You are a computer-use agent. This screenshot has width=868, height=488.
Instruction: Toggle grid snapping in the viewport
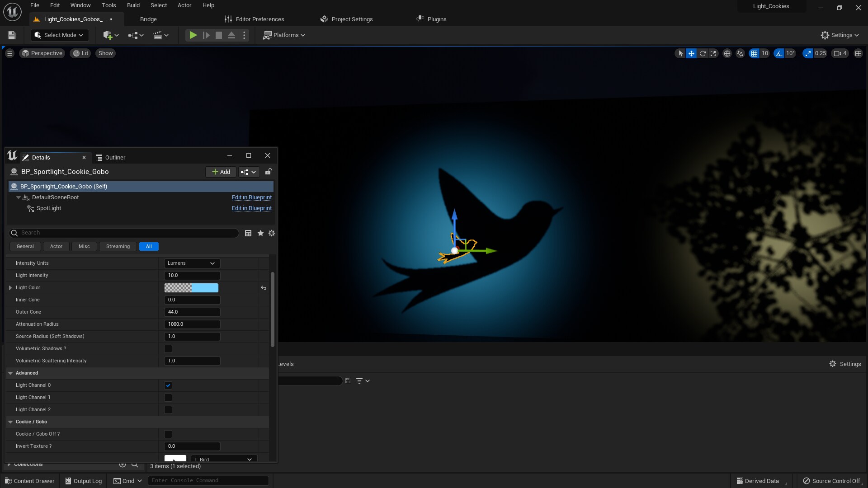coord(755,53)
